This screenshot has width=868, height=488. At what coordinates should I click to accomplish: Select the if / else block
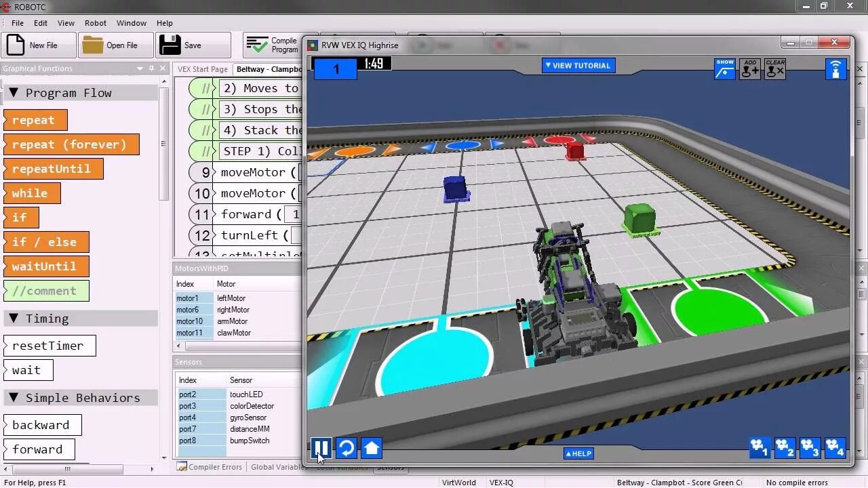tap(46, 242)
